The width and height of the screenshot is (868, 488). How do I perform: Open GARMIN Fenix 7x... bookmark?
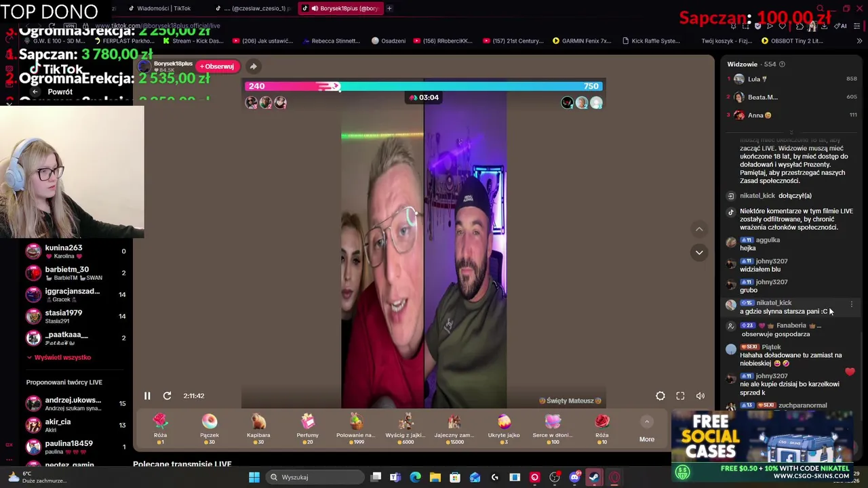(x=582, y=41)
